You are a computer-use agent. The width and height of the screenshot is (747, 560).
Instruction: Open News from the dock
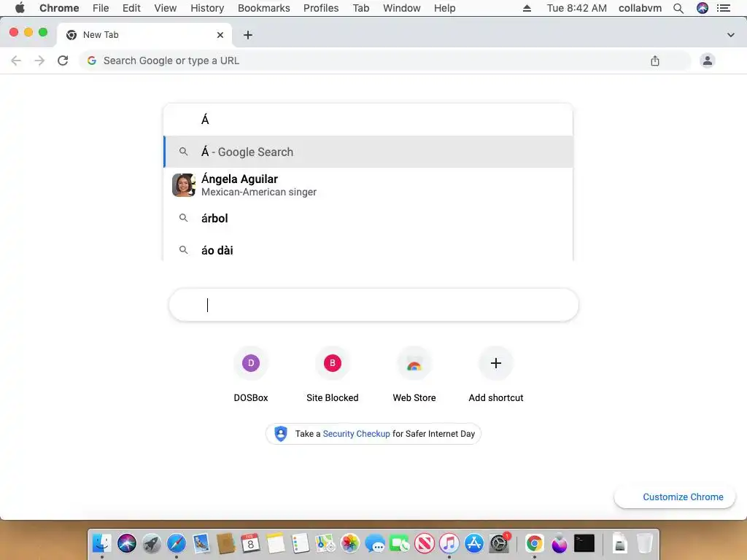(x=425, y=542)
